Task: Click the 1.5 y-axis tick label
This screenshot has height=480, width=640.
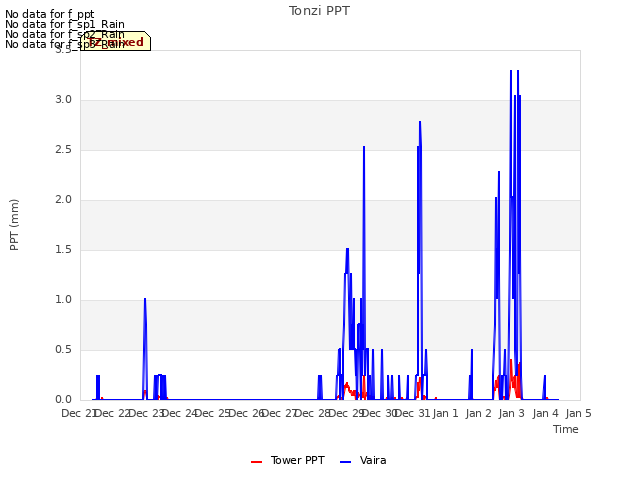Action: 63,250
